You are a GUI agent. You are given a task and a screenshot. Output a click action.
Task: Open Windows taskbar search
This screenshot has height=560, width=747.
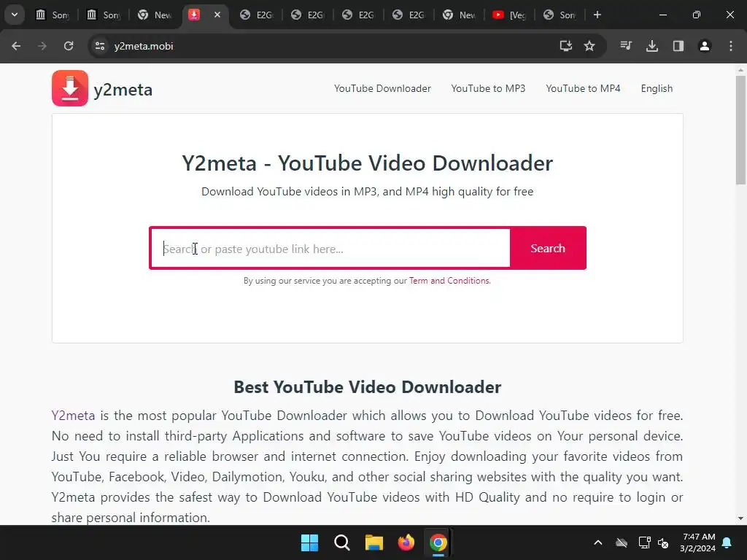[341, 542]
